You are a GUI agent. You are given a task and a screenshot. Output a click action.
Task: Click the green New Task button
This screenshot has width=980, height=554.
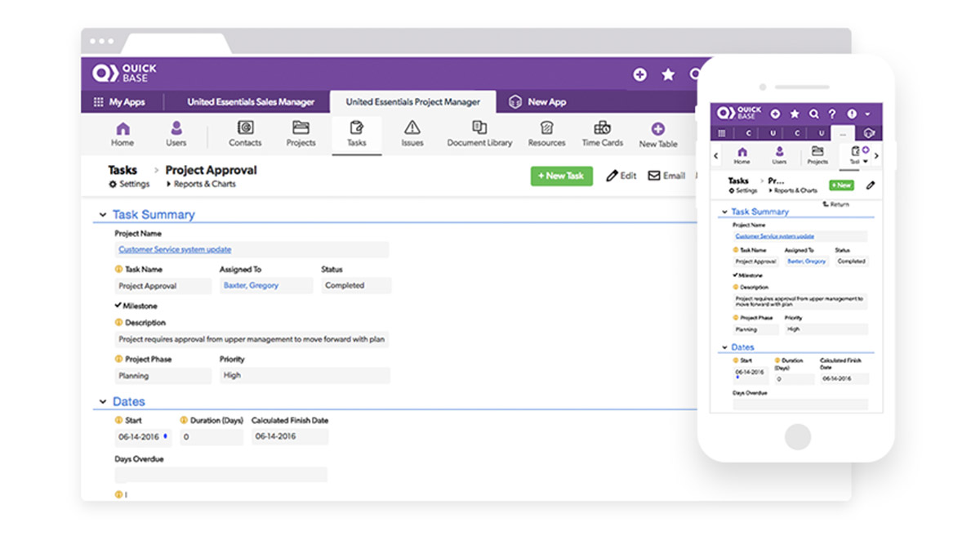tap(561, 176)
